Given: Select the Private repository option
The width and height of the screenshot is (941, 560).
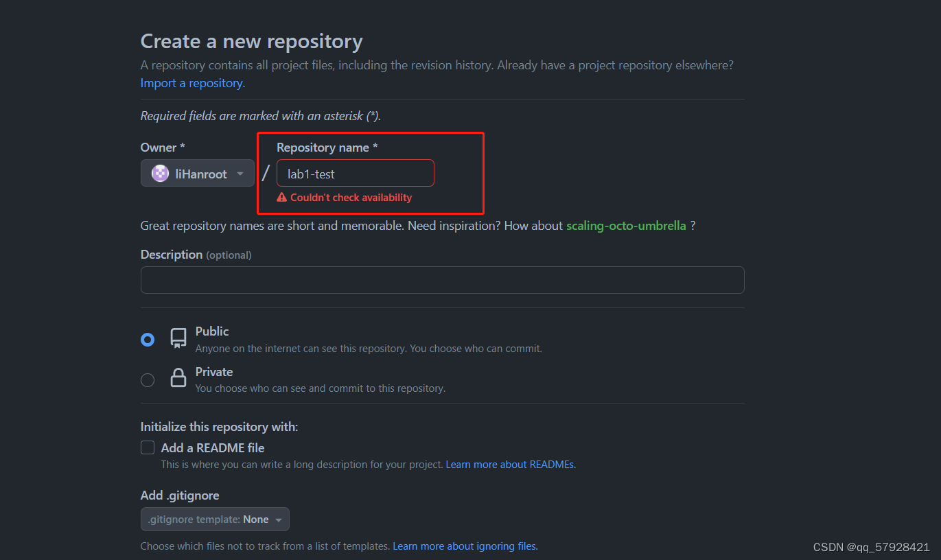Looking at the screenshot, I should [x=148, y=379].
